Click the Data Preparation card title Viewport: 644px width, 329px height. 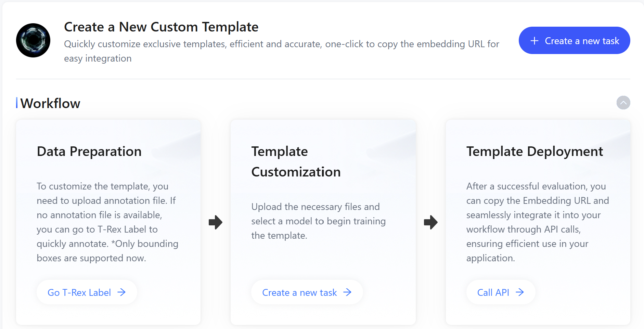click(x=89, y=152)
